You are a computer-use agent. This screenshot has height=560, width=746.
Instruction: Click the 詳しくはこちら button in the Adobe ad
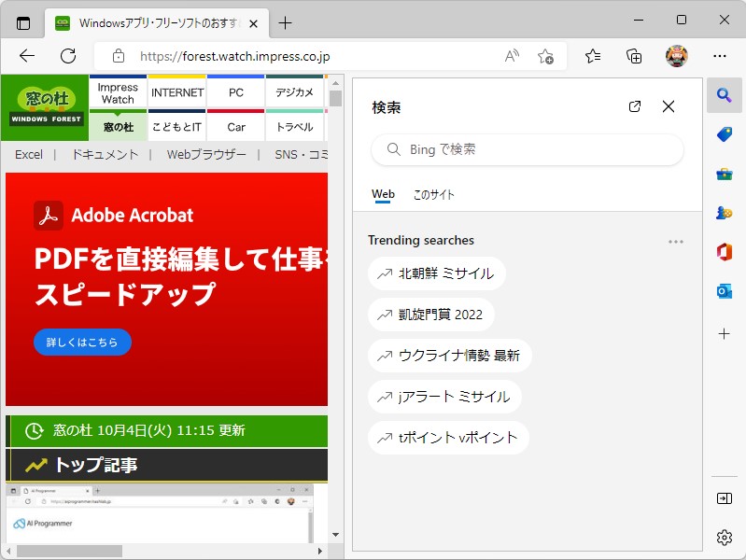[x=82, y=343]
